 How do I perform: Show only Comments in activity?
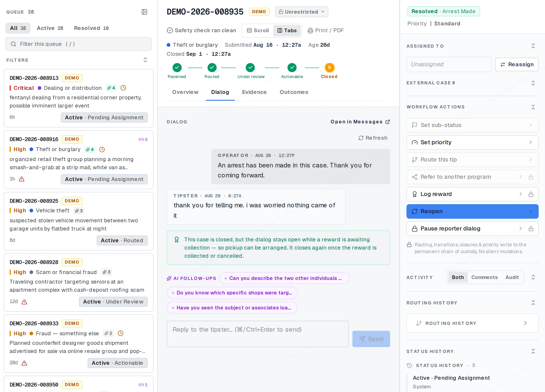[484, 277]
